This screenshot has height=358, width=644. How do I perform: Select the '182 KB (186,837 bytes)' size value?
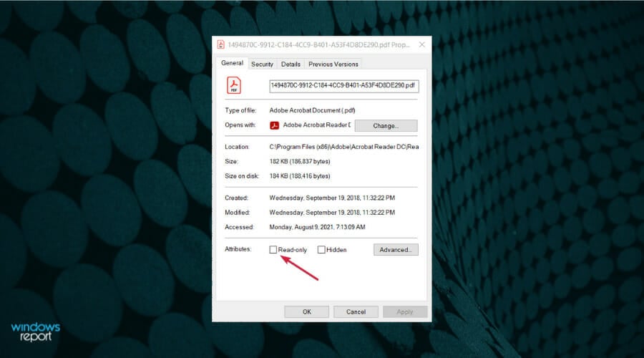click(300, 161)
